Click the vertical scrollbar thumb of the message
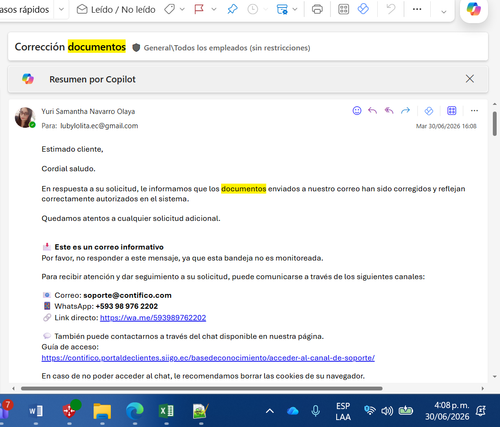Screen dimensions: 500x427 495,124
